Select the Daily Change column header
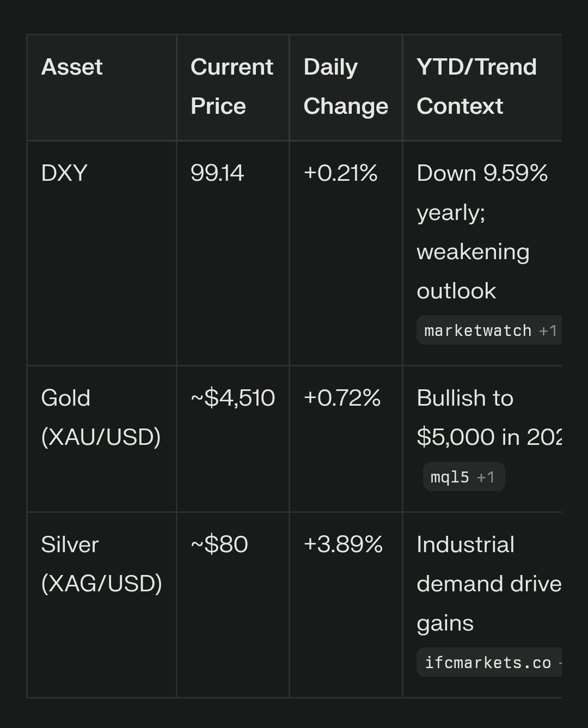 345,87
